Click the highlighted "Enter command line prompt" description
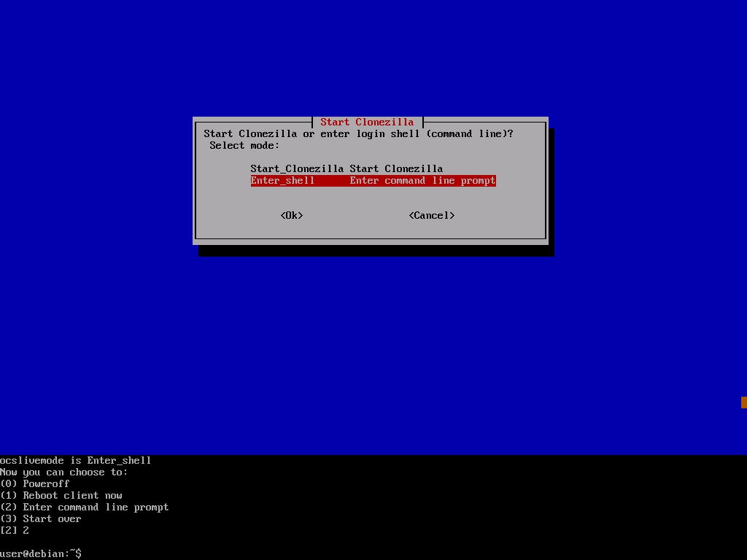 coord(422,180)
